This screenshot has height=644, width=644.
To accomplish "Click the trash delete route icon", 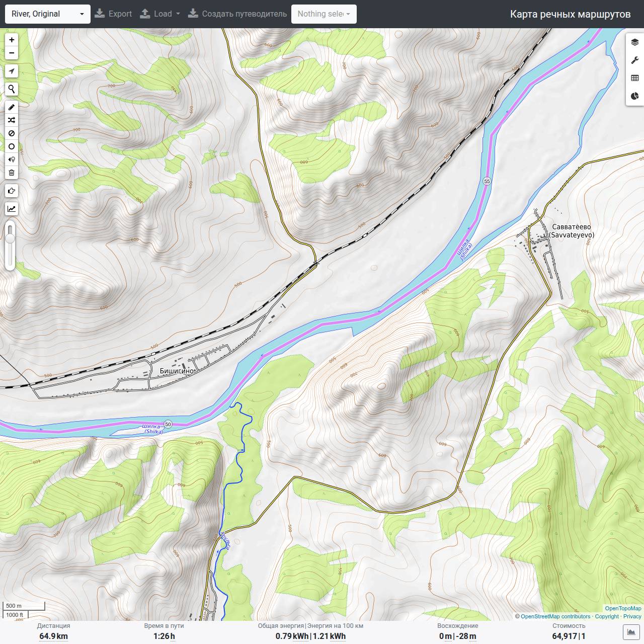I will click(12, 173).
